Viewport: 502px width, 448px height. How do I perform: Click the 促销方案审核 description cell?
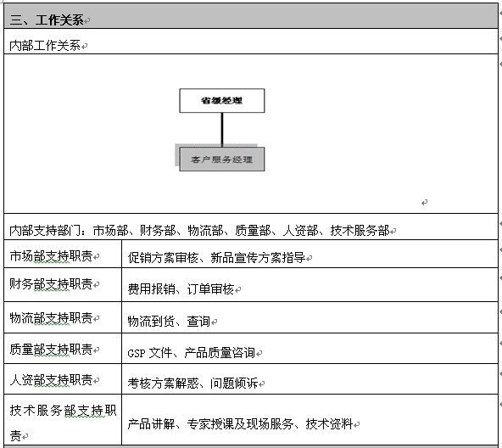click(x=310, y=254)
